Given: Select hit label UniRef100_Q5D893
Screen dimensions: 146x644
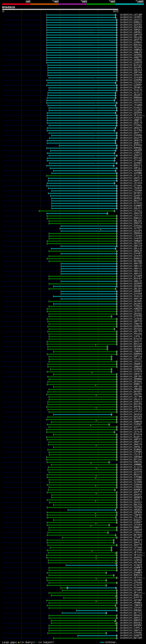Looking at the screenshot, I should [131, 233].
